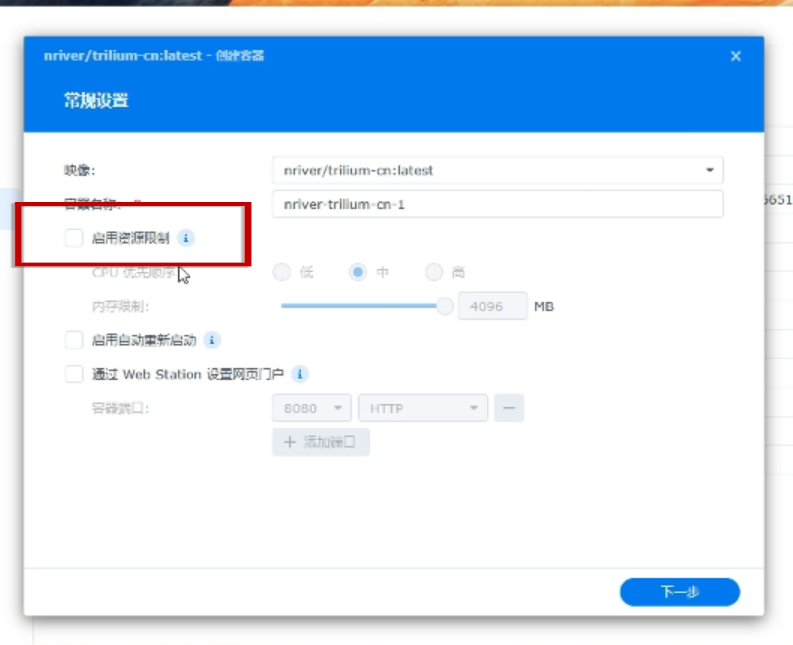
Task: Click the minus button to remove port
Action: (509, 408)
